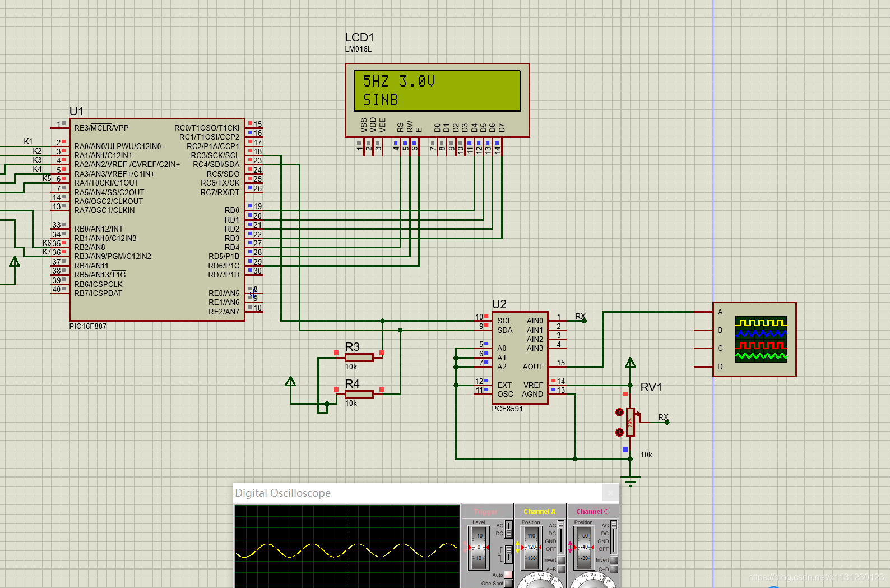Toggle Channel C Invert button
Image resolution: width=890 pixels, height=588 pixels.
pyautogui.click(x=614, y=560)
